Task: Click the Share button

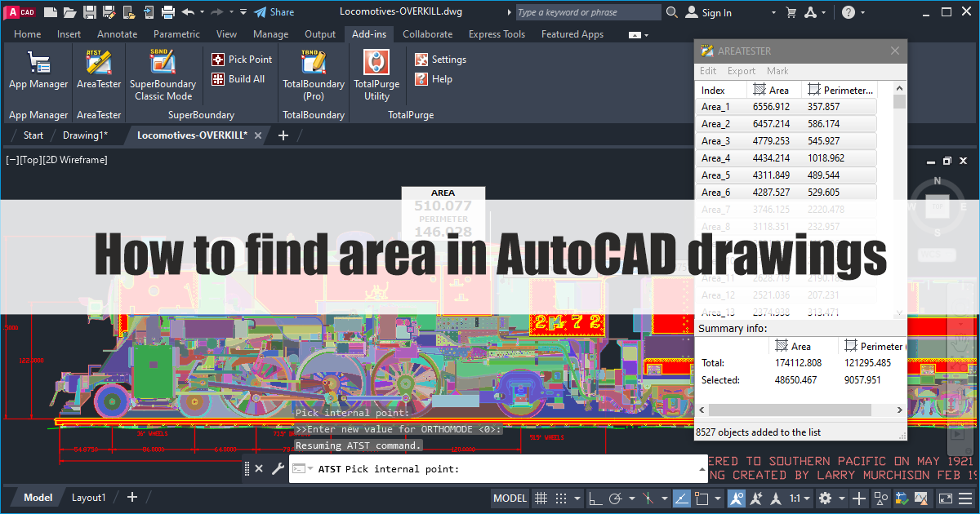Action: pos(274,12)
